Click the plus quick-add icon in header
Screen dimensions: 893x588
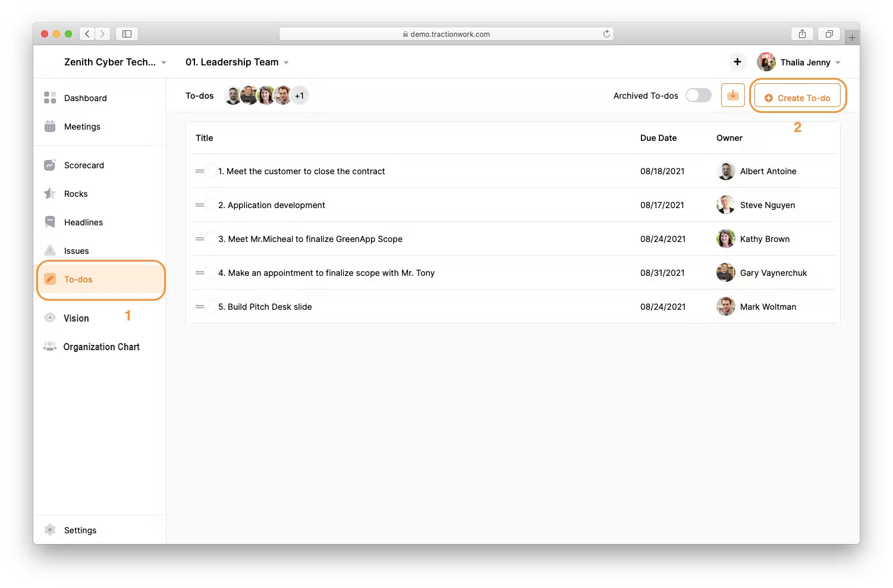tap(737, 62)
